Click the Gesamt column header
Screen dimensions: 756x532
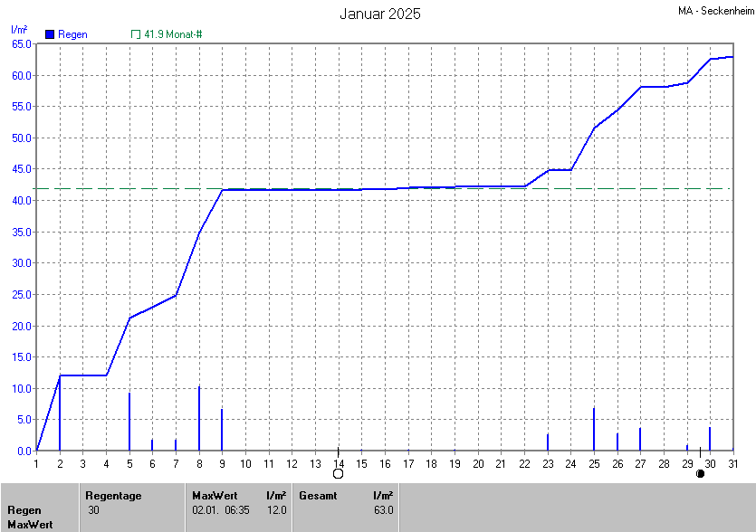317,496
